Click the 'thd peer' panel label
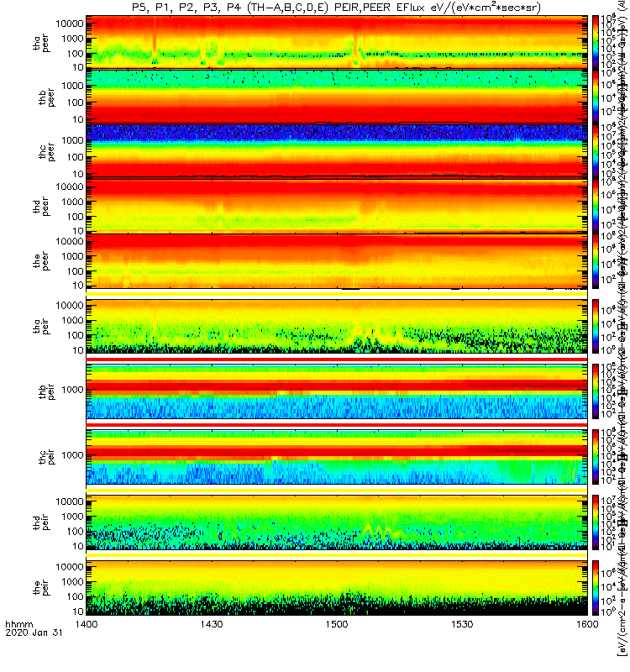This screenshot has height=672, width=630. [x=41, y=207]
